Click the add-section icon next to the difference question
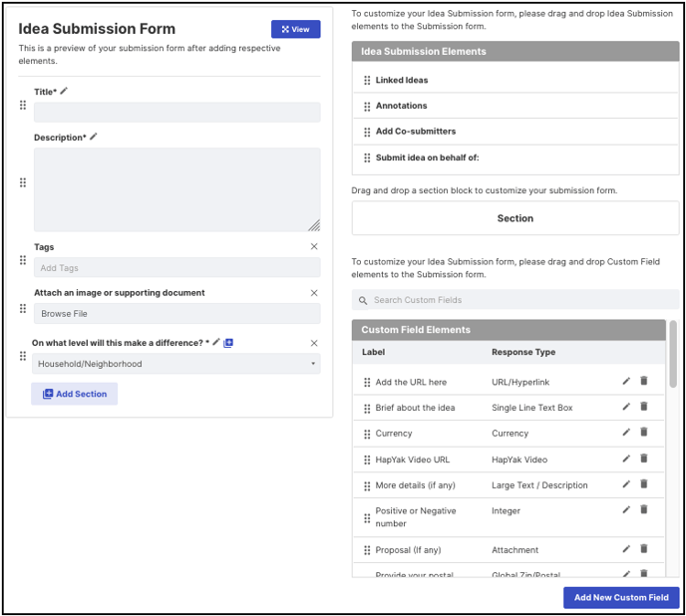The image size is (686, 616). pyautogui.click(x=228, y=343)
